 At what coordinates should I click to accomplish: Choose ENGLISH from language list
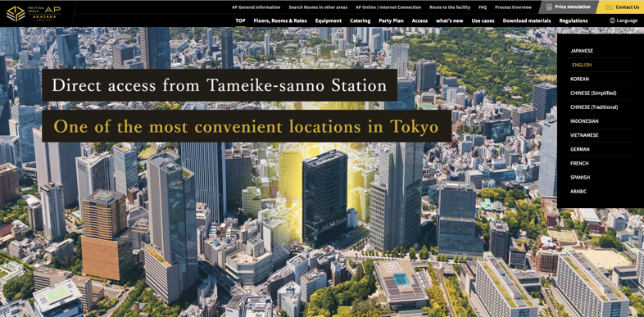pyautogui.click(x=582, y=65)
